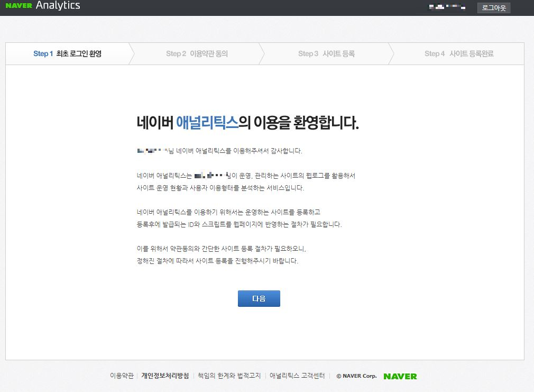Select the Step 4 사이트 등록완료 tab
534x392 pixels.
(x=459, y=53)
